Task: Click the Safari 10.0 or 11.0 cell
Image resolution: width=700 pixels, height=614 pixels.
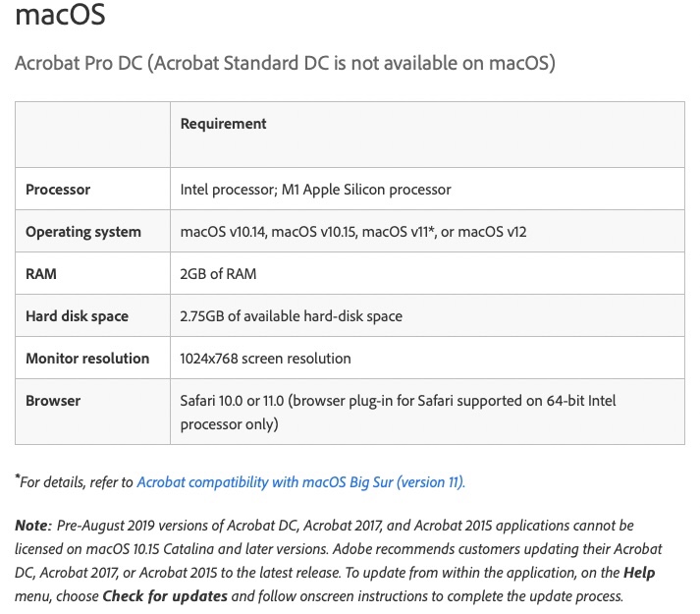Action: click(398, 412)
